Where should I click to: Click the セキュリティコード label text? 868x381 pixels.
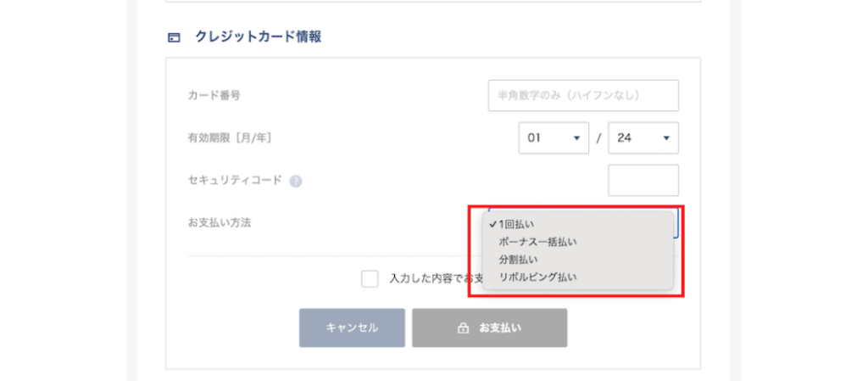tap(235, 180)
